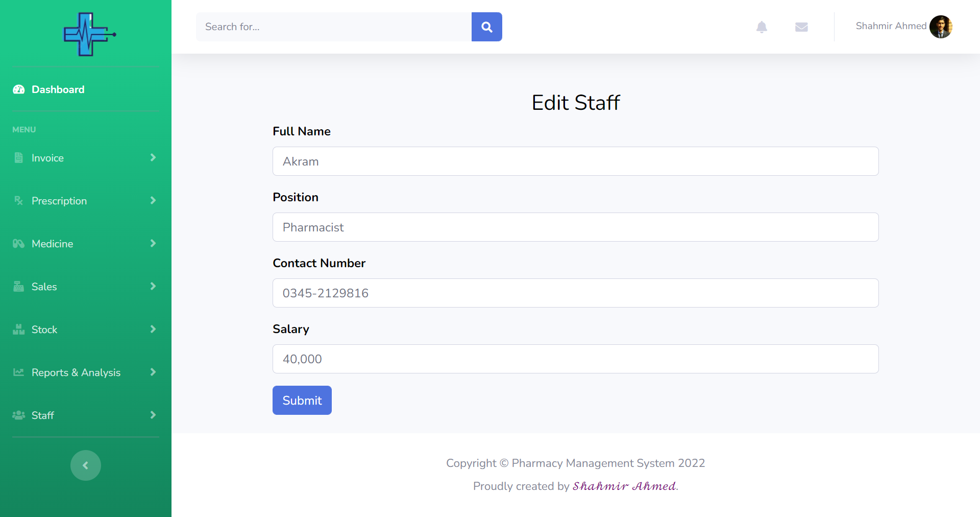The height and width of the screenshot is (517, 980).
Task: Open the Reports & Analysis menu item
Action: (76, 372)
